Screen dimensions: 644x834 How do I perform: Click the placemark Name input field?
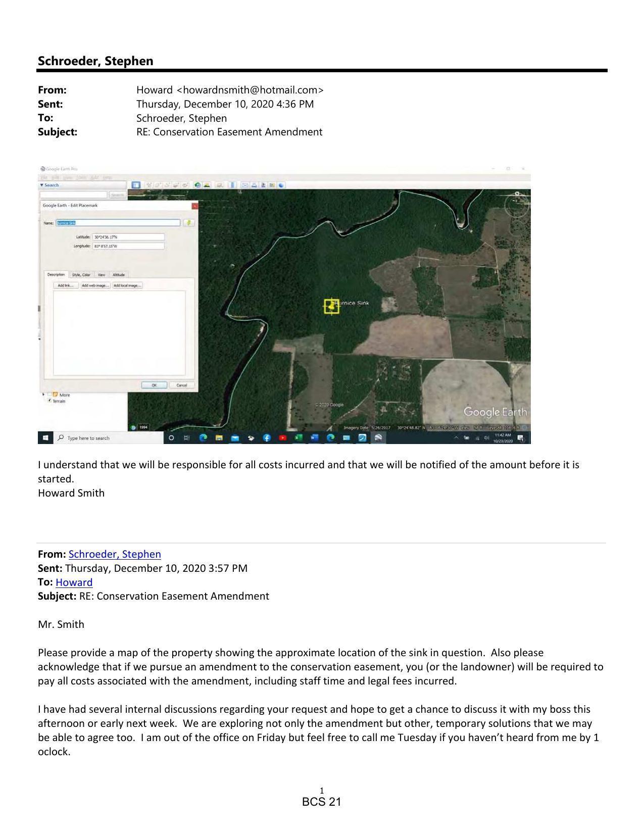pos(118,223)
